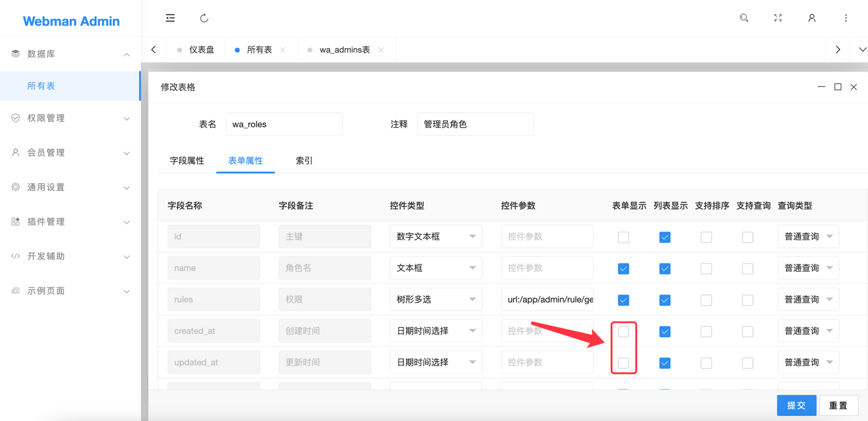Uncheck 表单显示 for the name field
868x421 pixels.
click(623, 269)
